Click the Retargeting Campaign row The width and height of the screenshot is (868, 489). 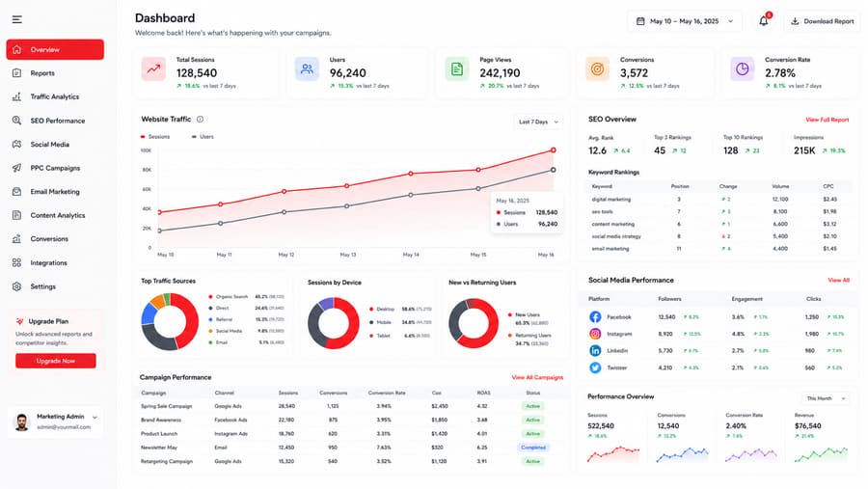351,461
